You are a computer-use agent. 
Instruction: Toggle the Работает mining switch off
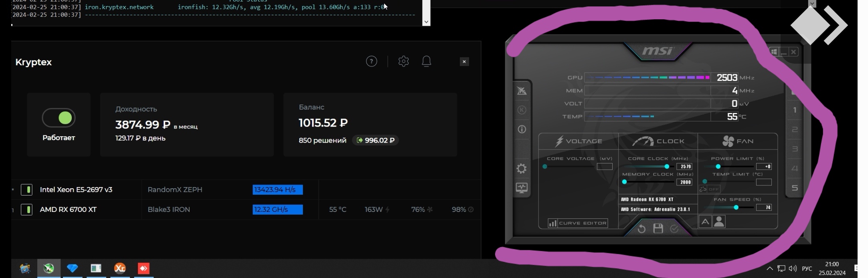(59, 118)
